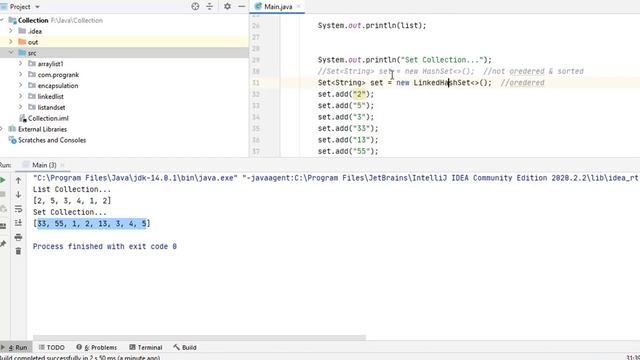Close the Main (3) run tab
The width and height of the screenshot is (640, 360).
point(62,165)
